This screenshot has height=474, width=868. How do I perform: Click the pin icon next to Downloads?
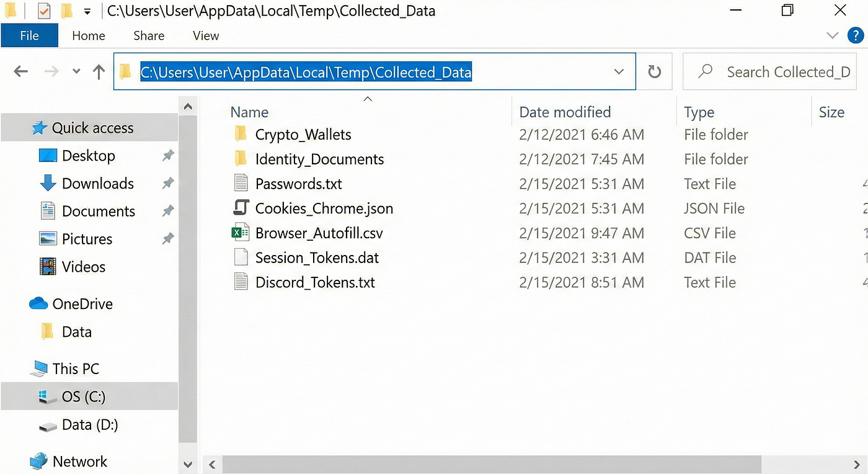[167, 184]
